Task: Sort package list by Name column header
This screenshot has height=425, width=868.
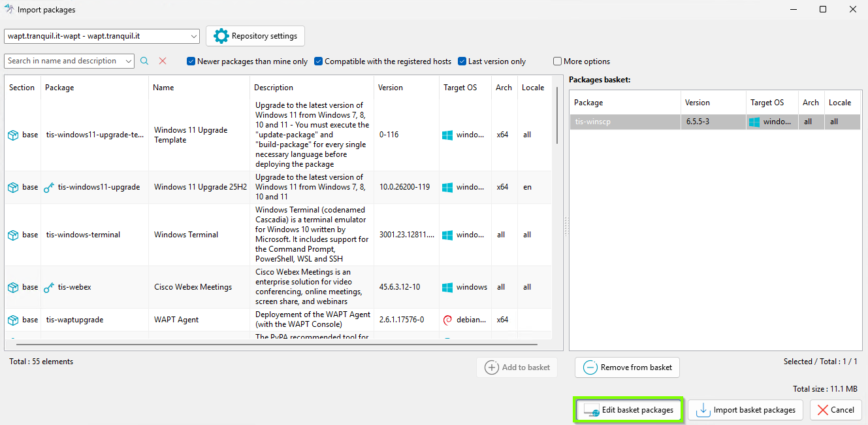Action: (199, 88)
